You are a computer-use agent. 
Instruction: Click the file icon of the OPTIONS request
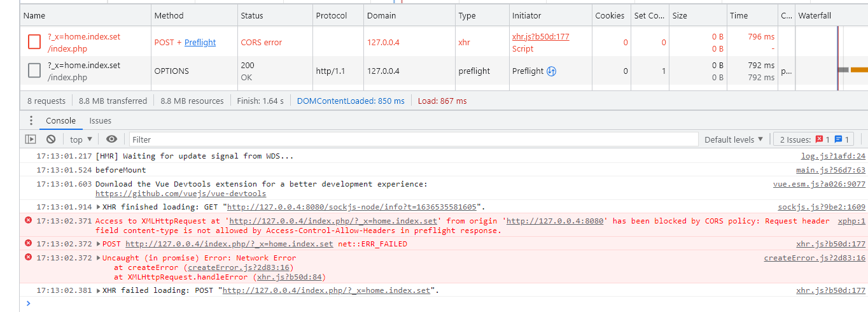tap(34, 71)
